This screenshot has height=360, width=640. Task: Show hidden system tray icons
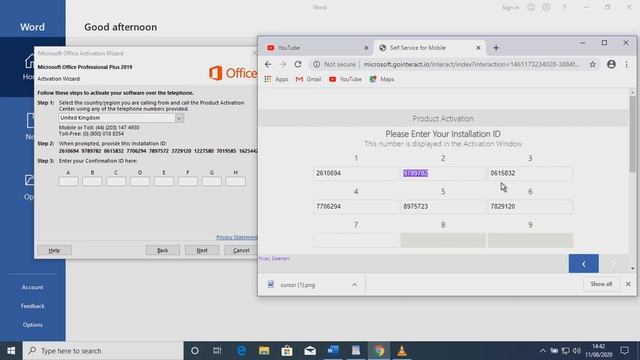[542, 351]
